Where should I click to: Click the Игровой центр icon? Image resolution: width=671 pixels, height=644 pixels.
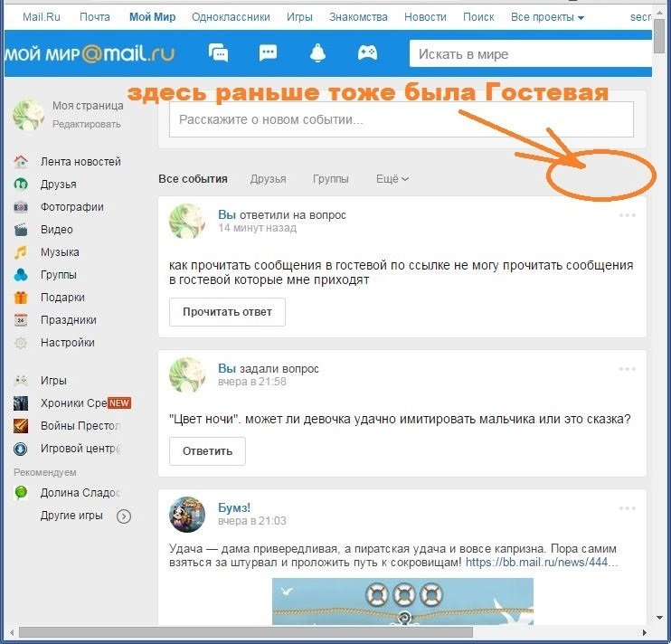pyautogui.click(x=21, y=449)
